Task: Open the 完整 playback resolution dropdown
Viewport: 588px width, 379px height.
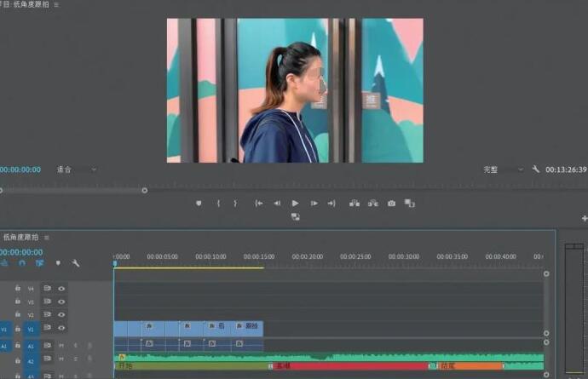Action: click(502, 169)
